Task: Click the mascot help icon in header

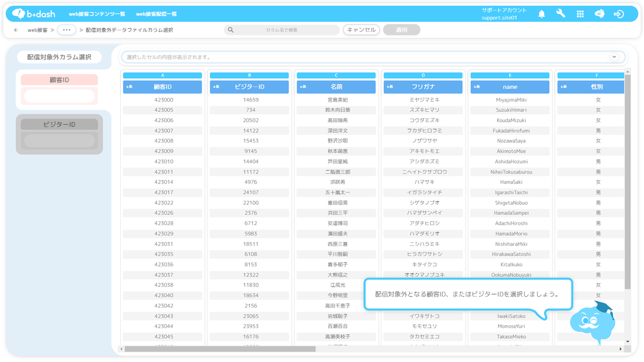Action: click(x=599, y=14)
